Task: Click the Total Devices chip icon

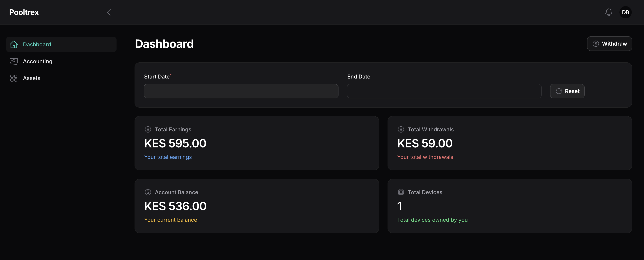Action: click(401, 192)
